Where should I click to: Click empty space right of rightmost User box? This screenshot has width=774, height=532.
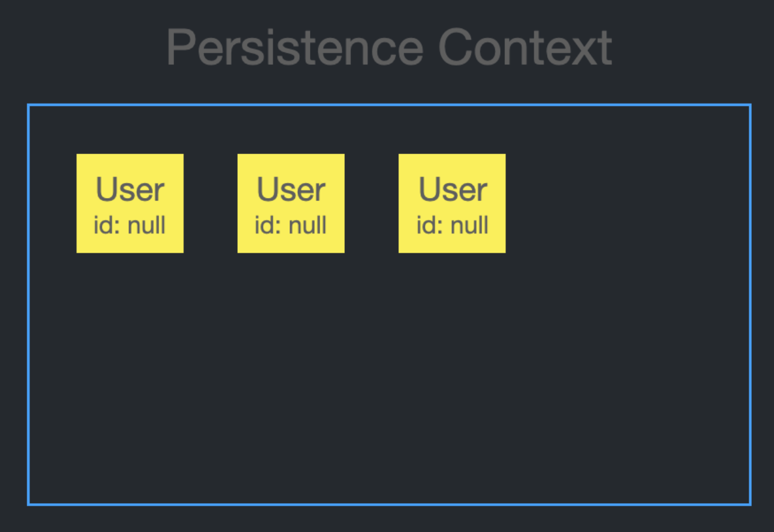626,203
